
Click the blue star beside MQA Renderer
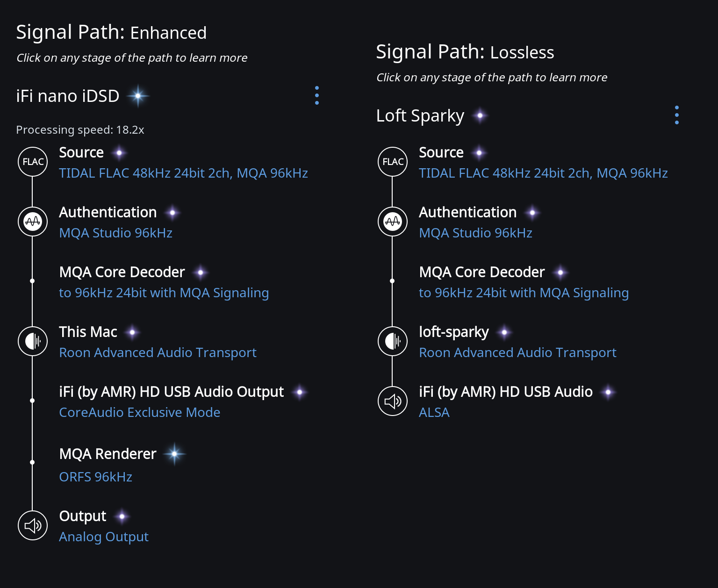[x=174, y=454]
